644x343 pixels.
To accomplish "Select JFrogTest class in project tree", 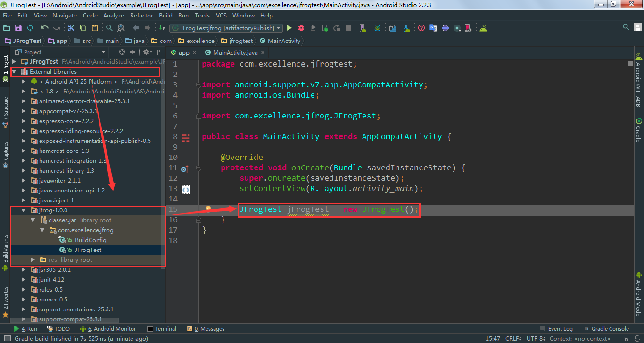I will pos(88,250).
